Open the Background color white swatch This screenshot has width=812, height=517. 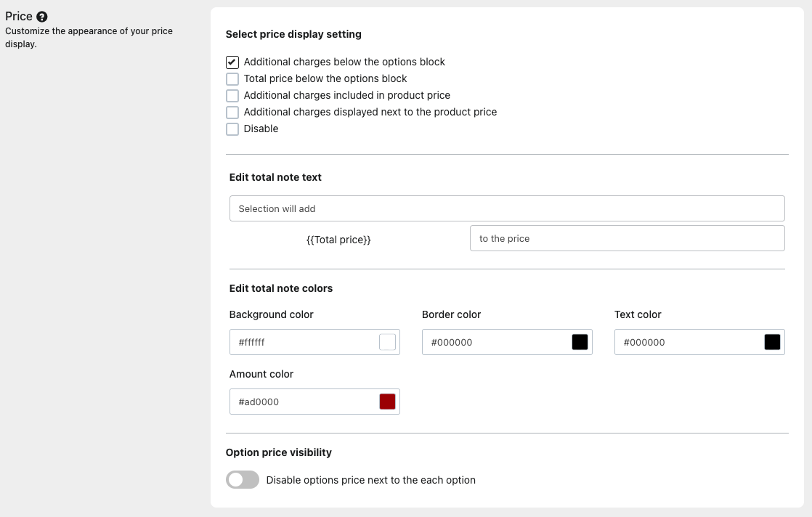[x=387, y=342]
